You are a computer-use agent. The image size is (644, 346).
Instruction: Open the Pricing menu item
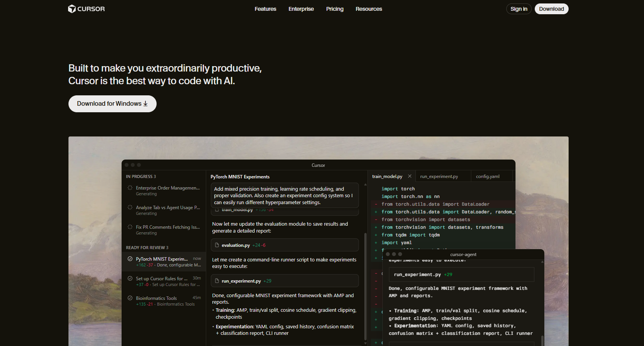tap(334, 9)
